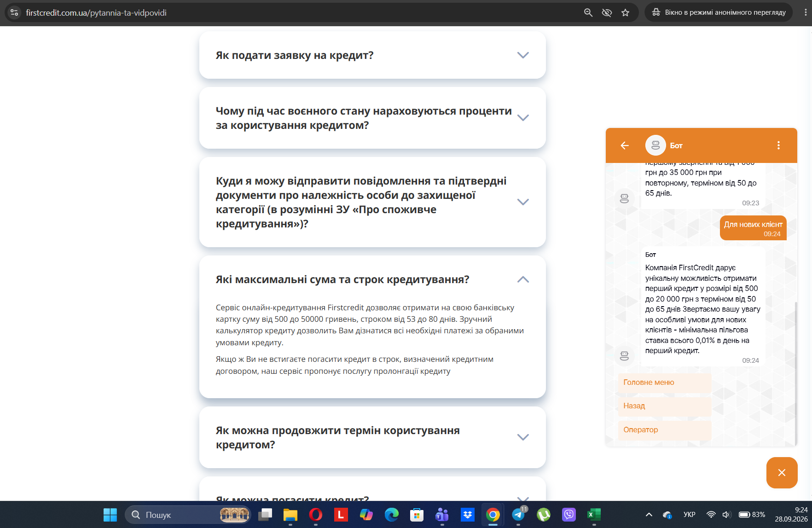Click the crossed-out eye tracking protection icon
812x528 pixels.
tap(607, 12)
